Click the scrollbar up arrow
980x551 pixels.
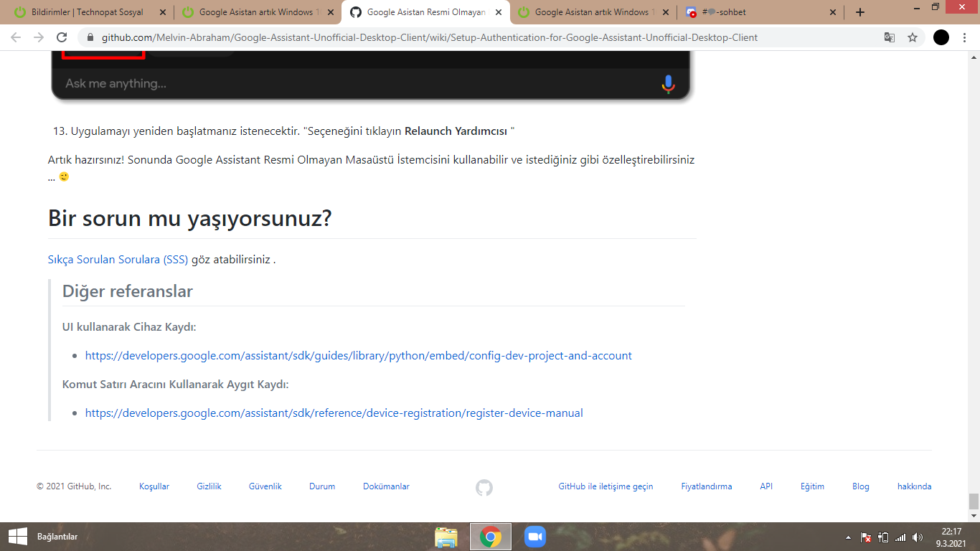point(974,56)
